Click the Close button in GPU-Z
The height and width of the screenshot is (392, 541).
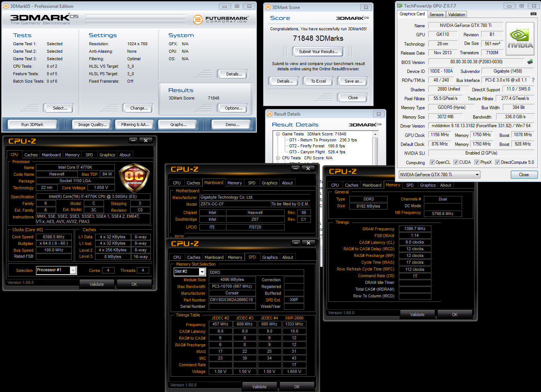click(524, 175)
